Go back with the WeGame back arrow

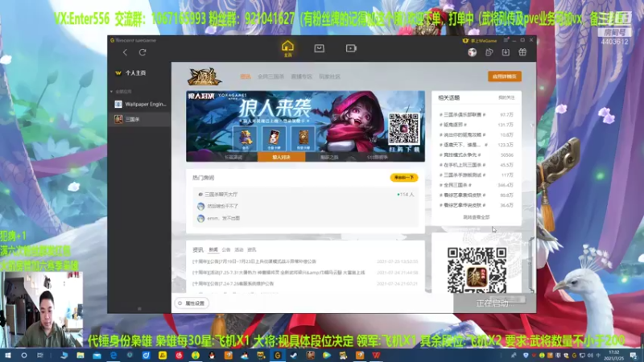tap(125, 52)
